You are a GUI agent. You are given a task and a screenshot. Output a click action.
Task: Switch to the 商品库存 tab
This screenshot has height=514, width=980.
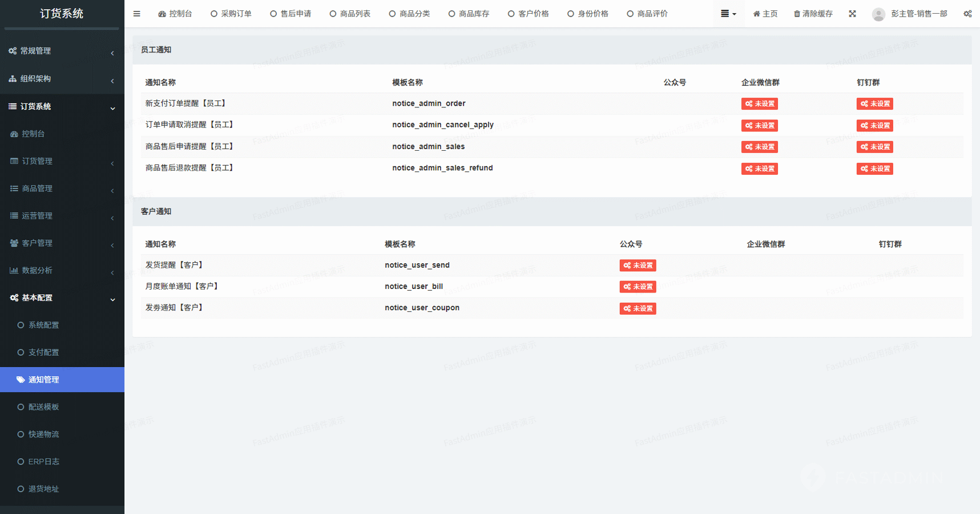point(469,14)
